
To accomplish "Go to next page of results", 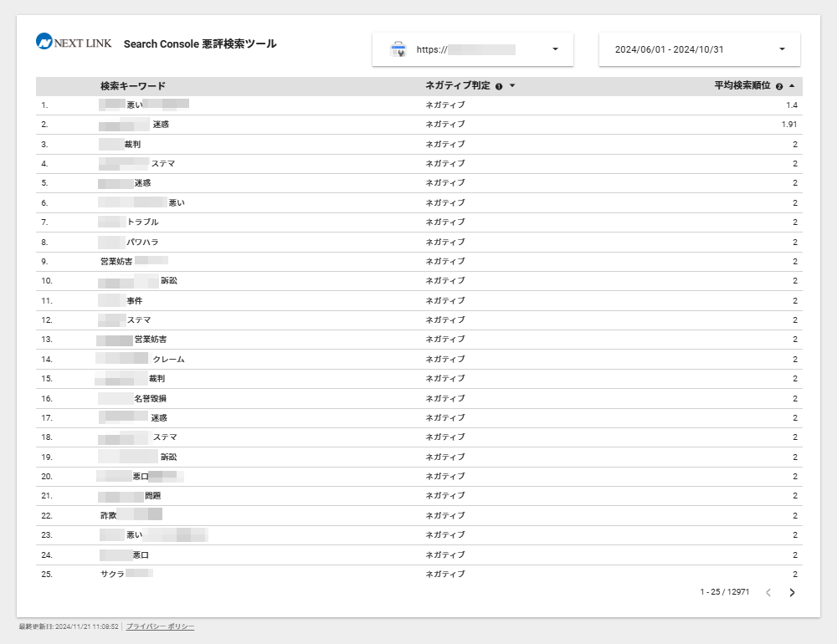I will click(x=792, y=592).
